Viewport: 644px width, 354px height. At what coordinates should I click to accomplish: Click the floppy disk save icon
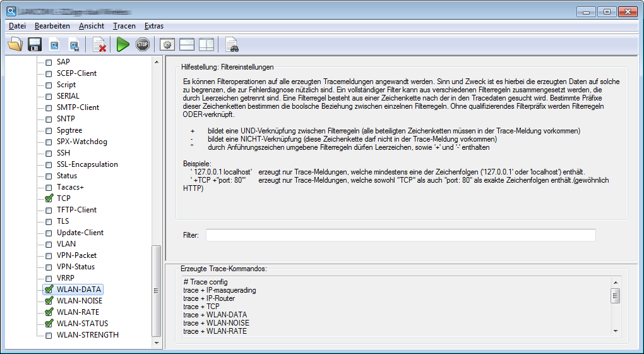pyautogui.click(x=35, y=44)
